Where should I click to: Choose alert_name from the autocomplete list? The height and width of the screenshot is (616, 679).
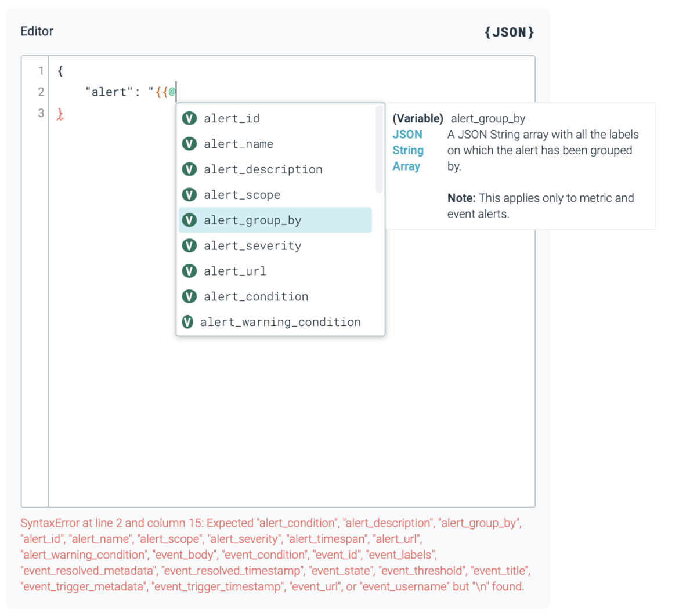[238, 144]
